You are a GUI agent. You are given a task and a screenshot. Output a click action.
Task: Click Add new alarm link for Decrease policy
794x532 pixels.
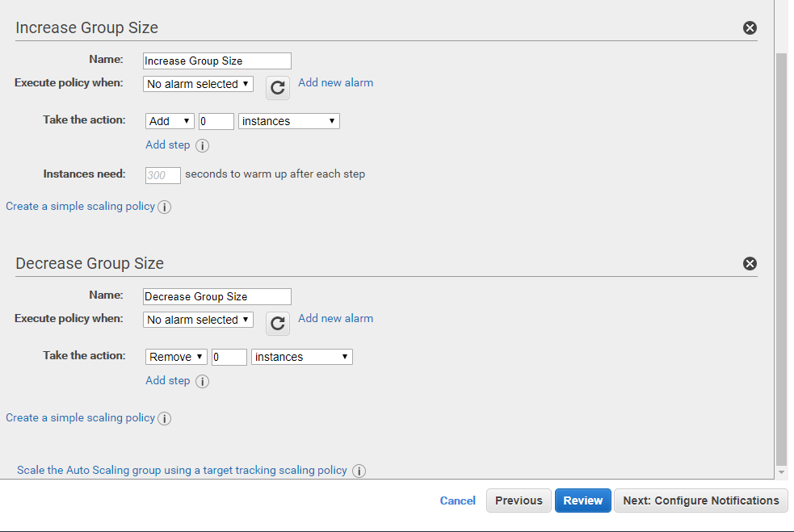tap(335, 318)
